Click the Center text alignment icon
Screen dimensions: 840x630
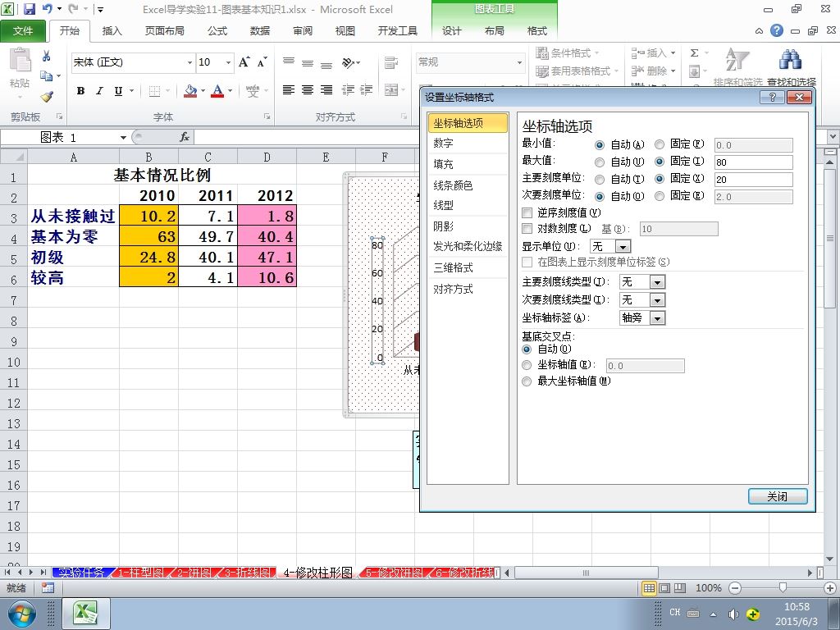point(308,90)
